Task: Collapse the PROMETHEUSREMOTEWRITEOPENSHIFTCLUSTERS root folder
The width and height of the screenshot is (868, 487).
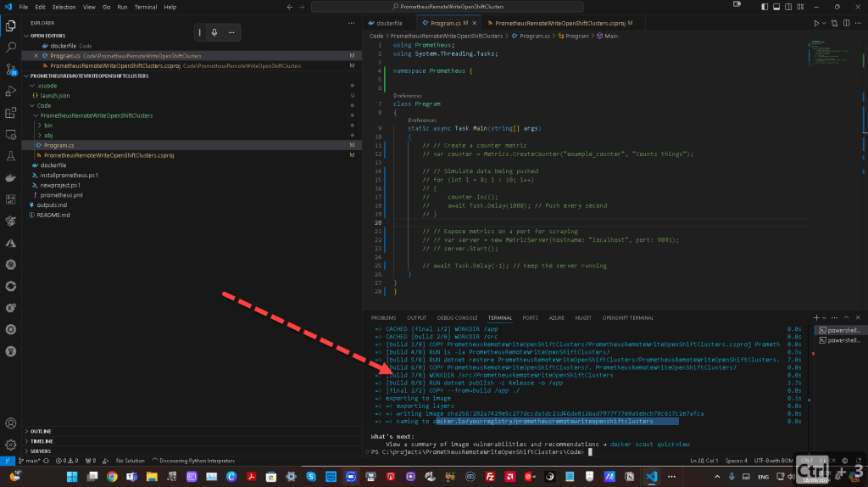Action: [88, 76]
